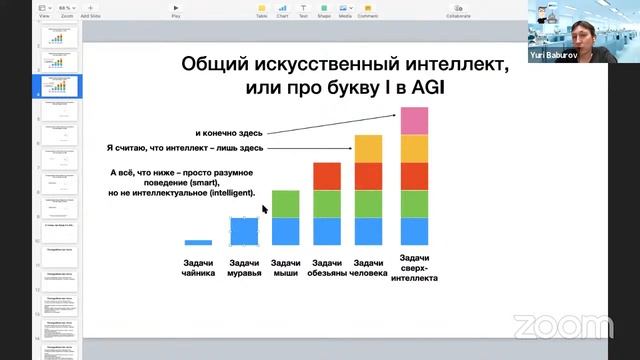Select blue segment of 'Задачи мыши' bar

coord(285,231)
